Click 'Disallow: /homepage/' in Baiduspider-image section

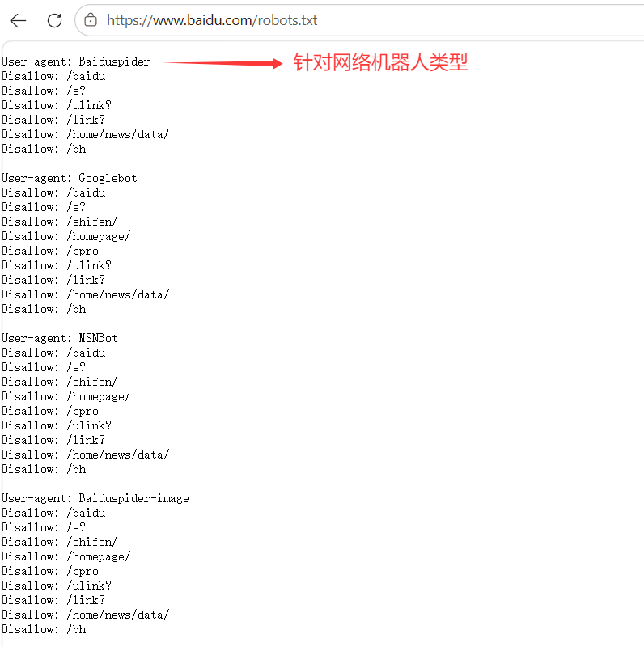pos(66,556)
